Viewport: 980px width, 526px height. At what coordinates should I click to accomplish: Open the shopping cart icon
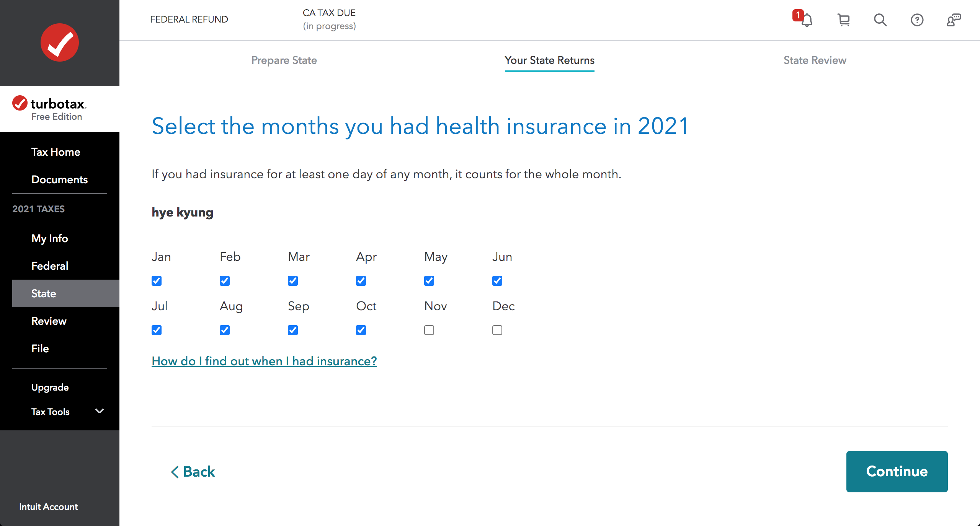(x=843, y=20)
